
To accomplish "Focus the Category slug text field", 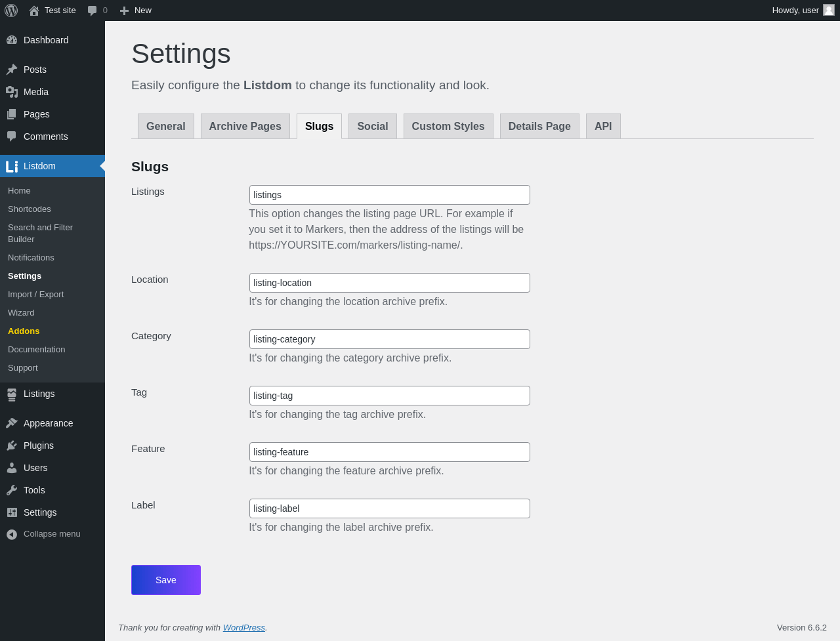I will 389,339.
